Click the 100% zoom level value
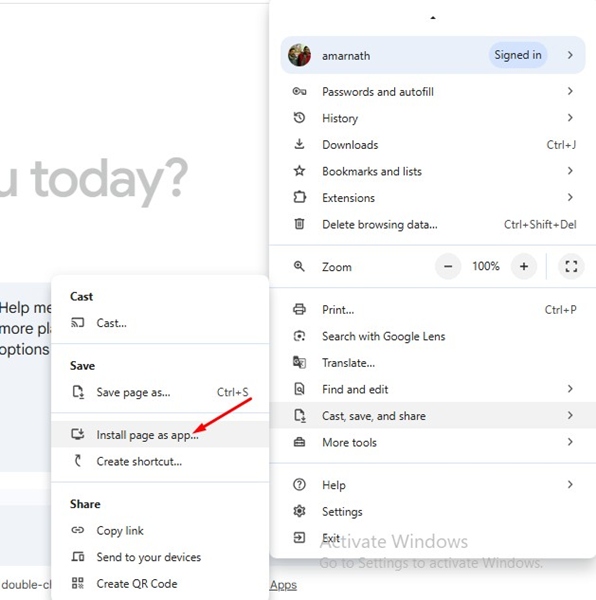The image size is (596, 600). (486, 266)
